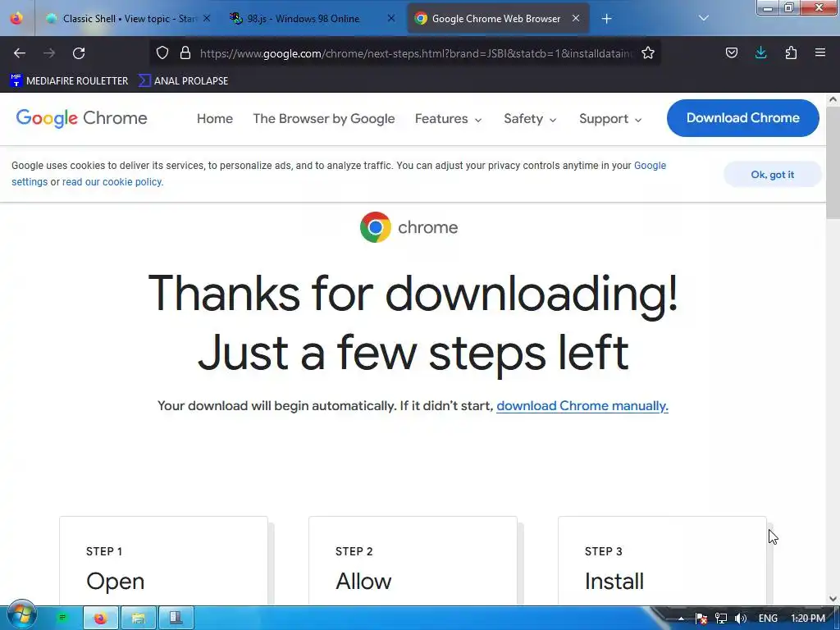Switch to Firefox in the taskbar

point(101,619)
